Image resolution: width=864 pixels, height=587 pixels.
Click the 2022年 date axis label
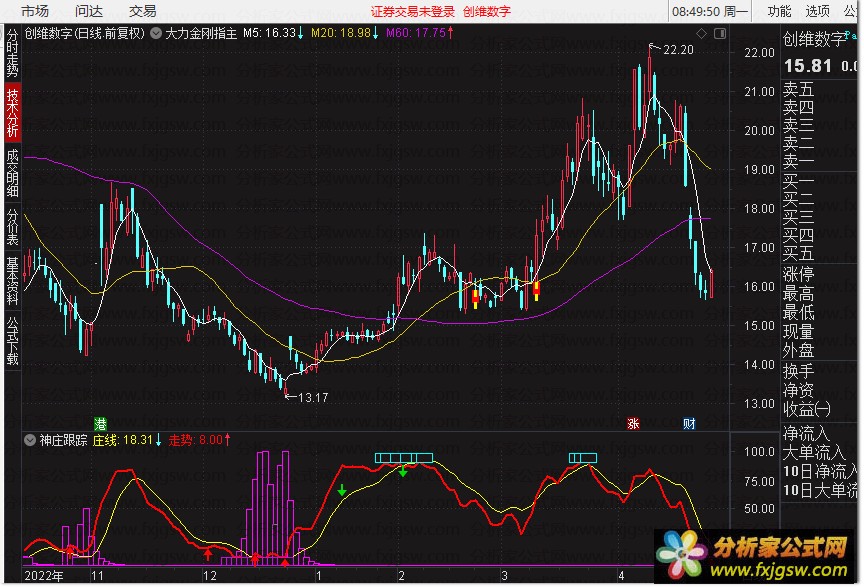tap(44, 577)
